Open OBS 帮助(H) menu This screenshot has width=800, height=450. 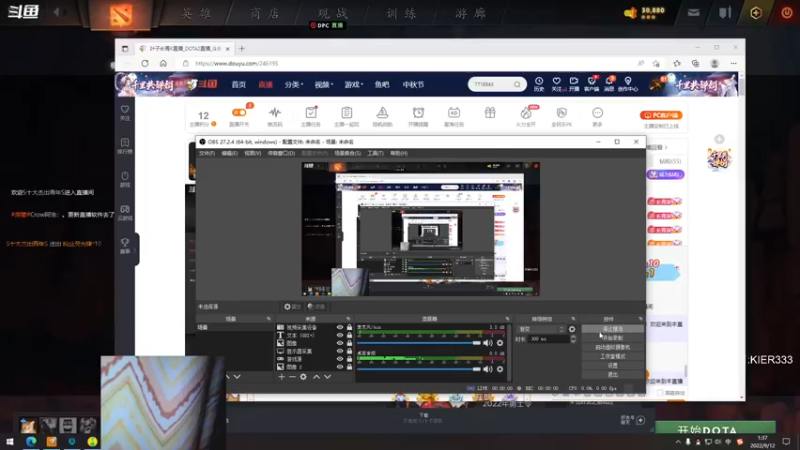point(398,153)
